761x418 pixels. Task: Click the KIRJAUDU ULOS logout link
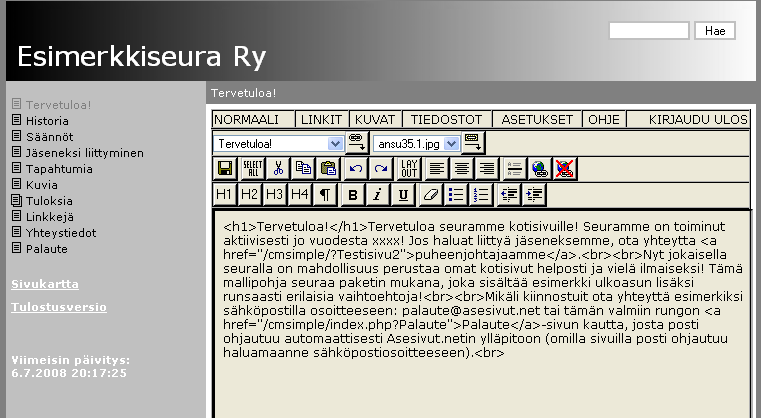697,119
